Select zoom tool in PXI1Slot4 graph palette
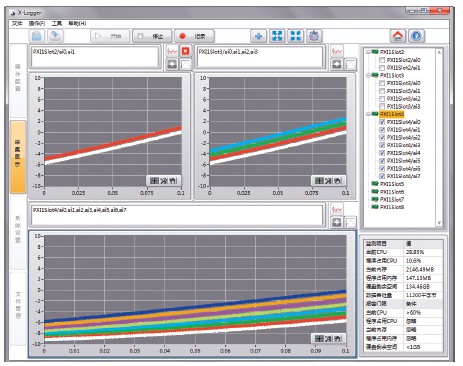The width and height of the screenshot is (463, 366). tap(328, 338)
